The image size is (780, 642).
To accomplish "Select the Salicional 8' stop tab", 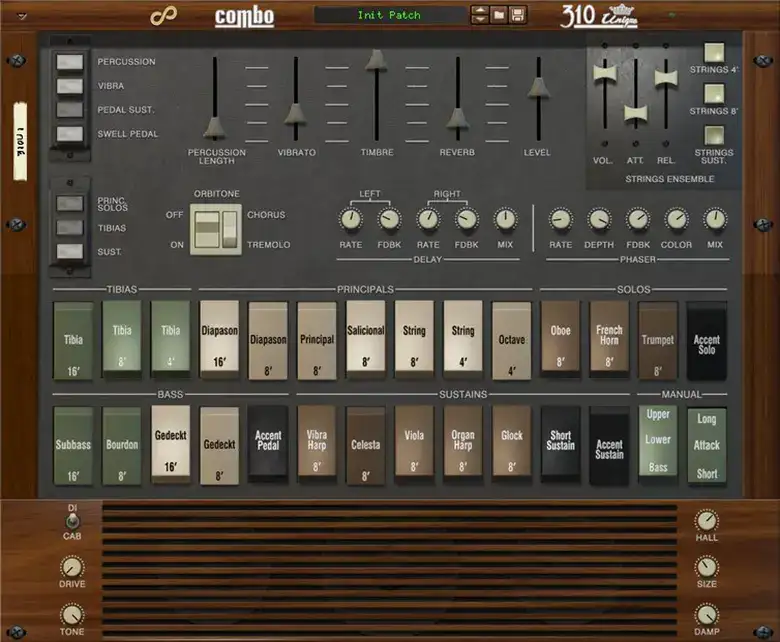I will point(366,337).
